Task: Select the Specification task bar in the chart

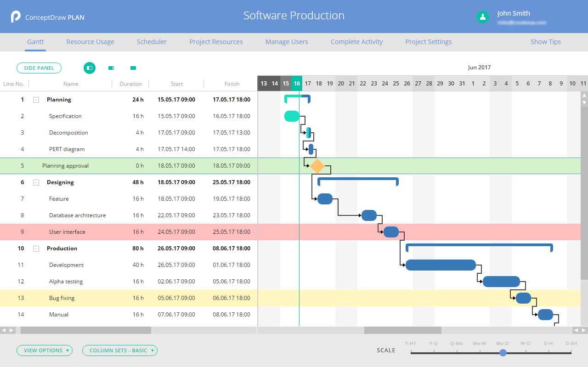Action: click(x=292, y=116)
